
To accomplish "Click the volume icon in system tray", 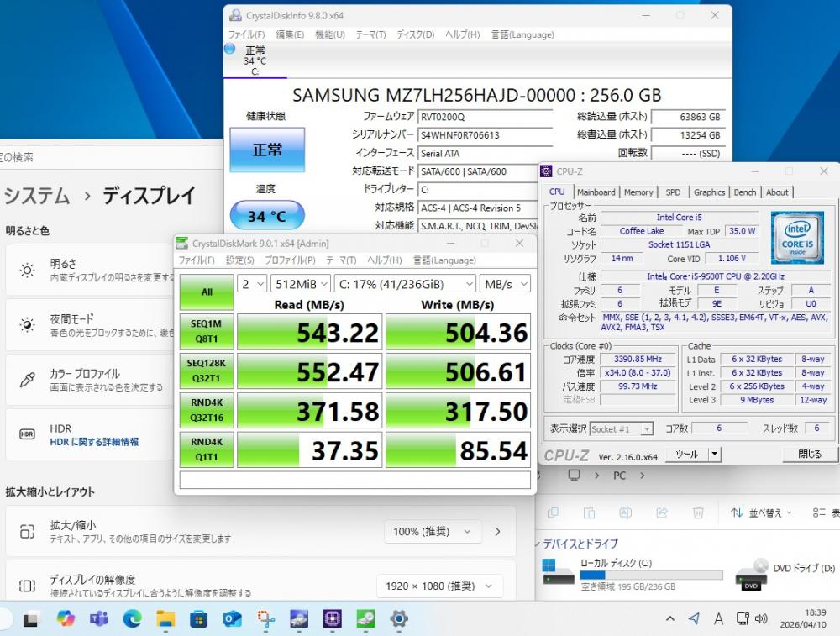I will [x=761, y=619].
